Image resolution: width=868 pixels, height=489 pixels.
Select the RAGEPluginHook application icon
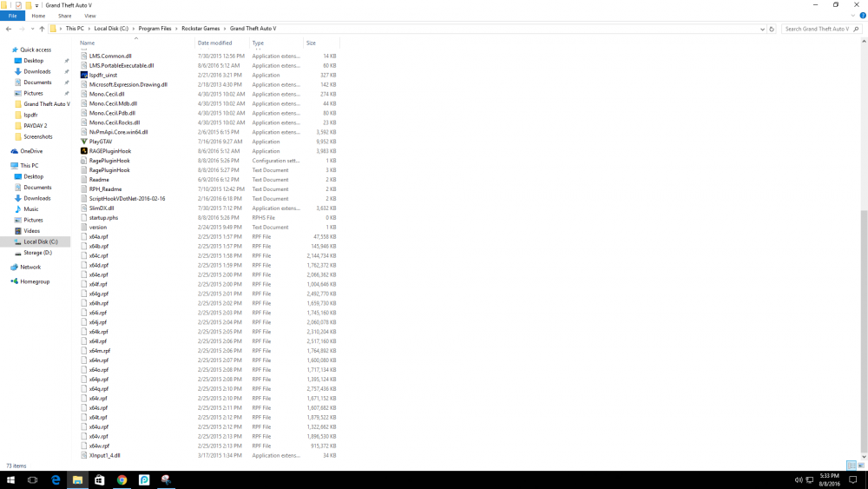click(x=84, y=150)
